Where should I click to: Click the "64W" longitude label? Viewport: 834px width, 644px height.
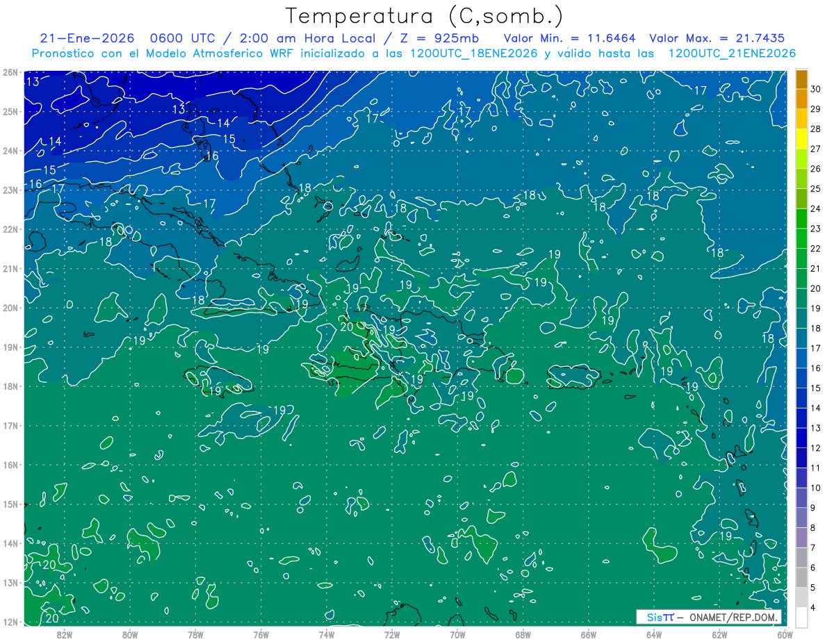click(x=654, y=635)
